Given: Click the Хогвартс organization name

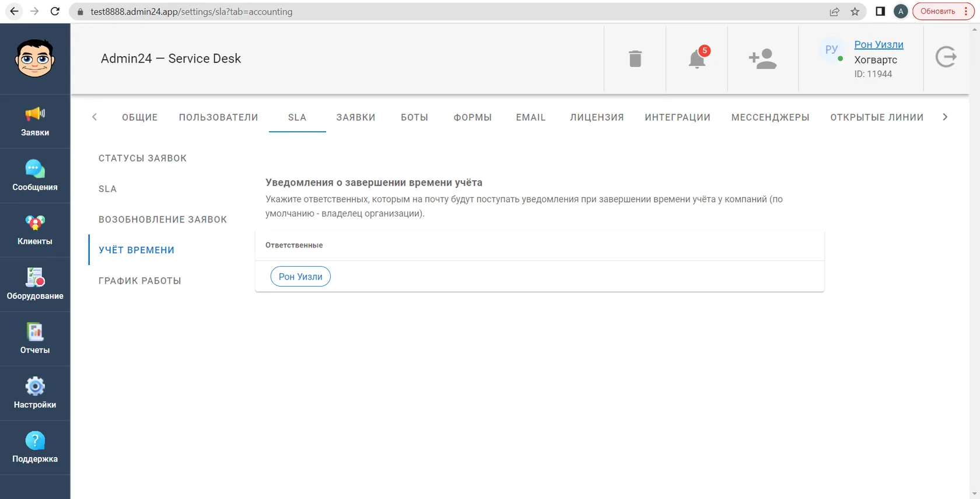Looking at the screenshot, I should pyautogui.click(x=876, y=60).
